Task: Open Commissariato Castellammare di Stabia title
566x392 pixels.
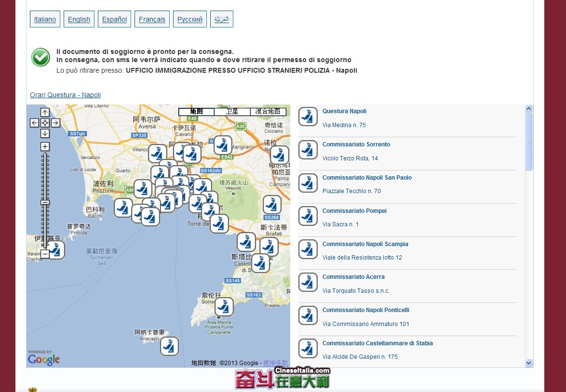Action: tap(377, 343)
